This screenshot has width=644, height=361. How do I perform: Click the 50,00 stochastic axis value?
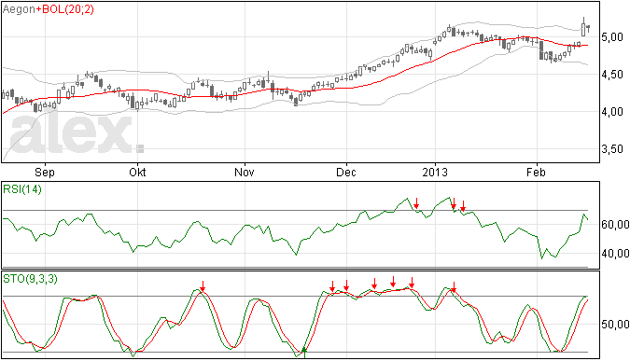point(615,325)
